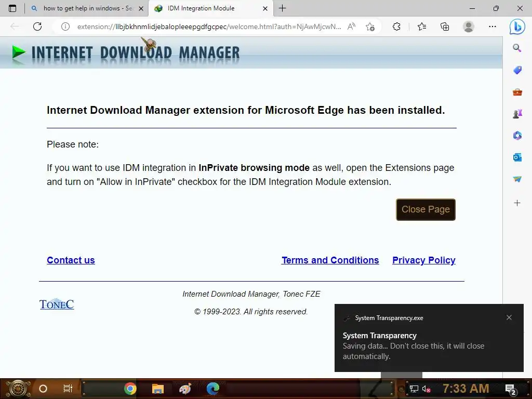Image resolution: width=532 pixels, height=399 pixels.
Task: Add a sidebar app with plus icon
Action: 517,203
